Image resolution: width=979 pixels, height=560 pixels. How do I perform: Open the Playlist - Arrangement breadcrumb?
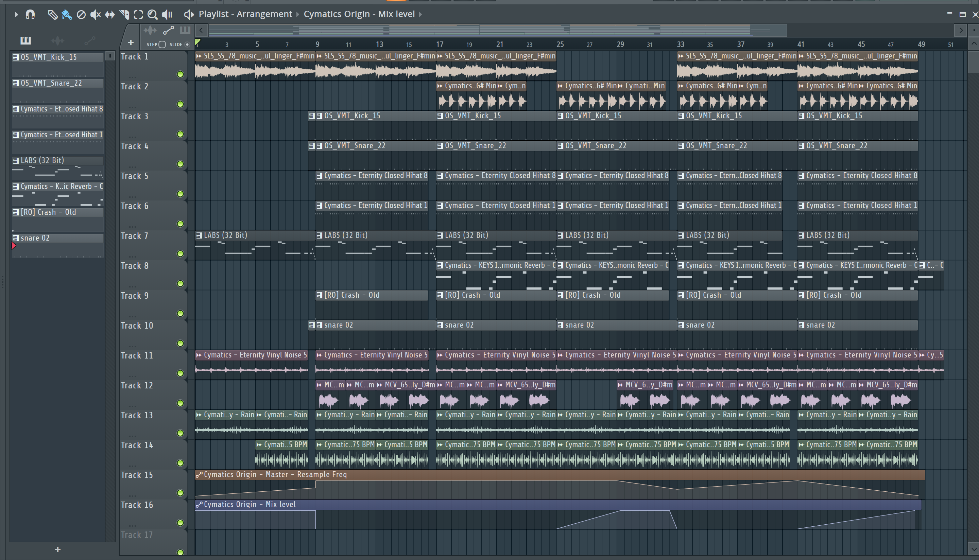[245, 14]
